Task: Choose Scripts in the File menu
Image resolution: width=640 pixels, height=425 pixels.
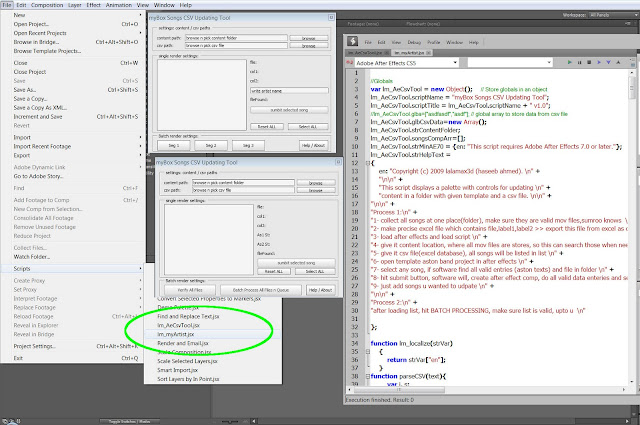Action: click(73, 269)
